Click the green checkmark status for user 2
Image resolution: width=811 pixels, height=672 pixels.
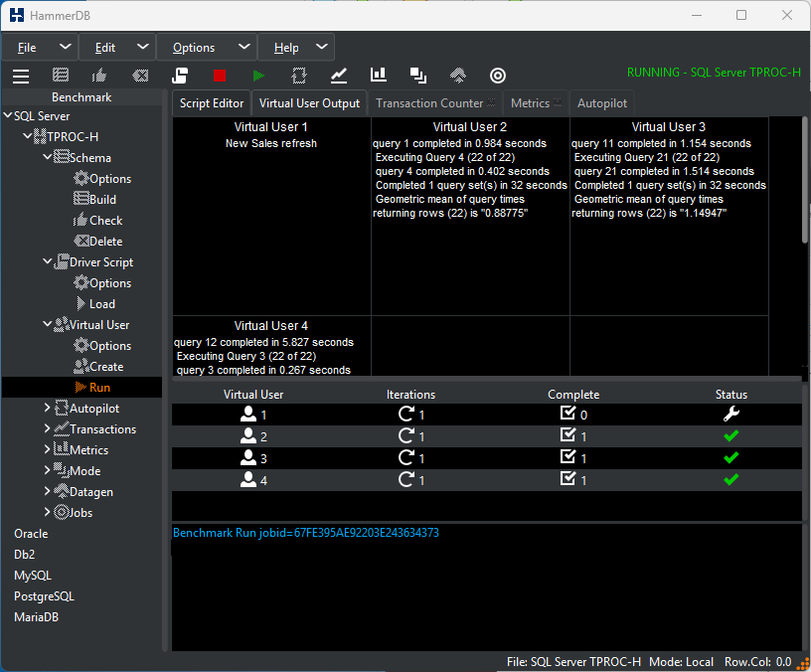click(x=730, y=436)
